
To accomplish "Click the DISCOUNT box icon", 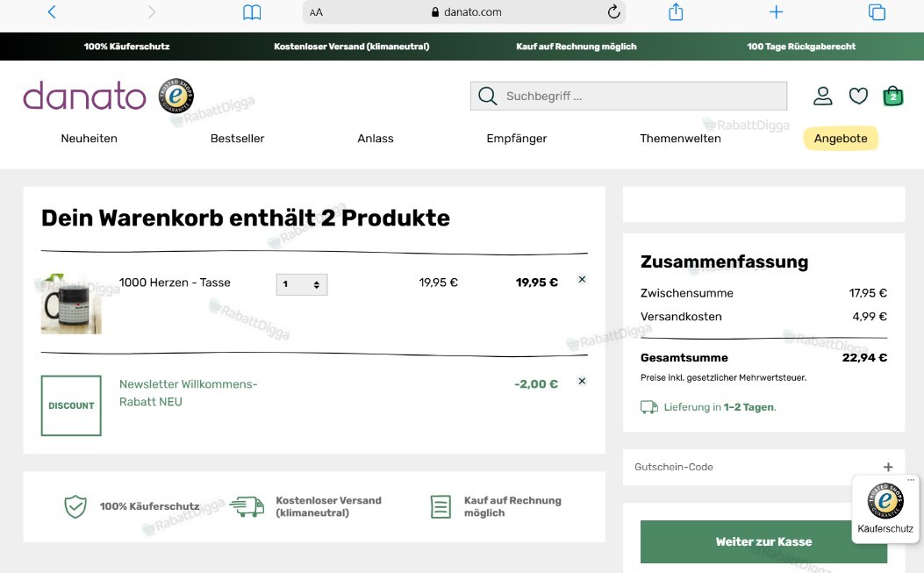I will [x=71, y=405].
